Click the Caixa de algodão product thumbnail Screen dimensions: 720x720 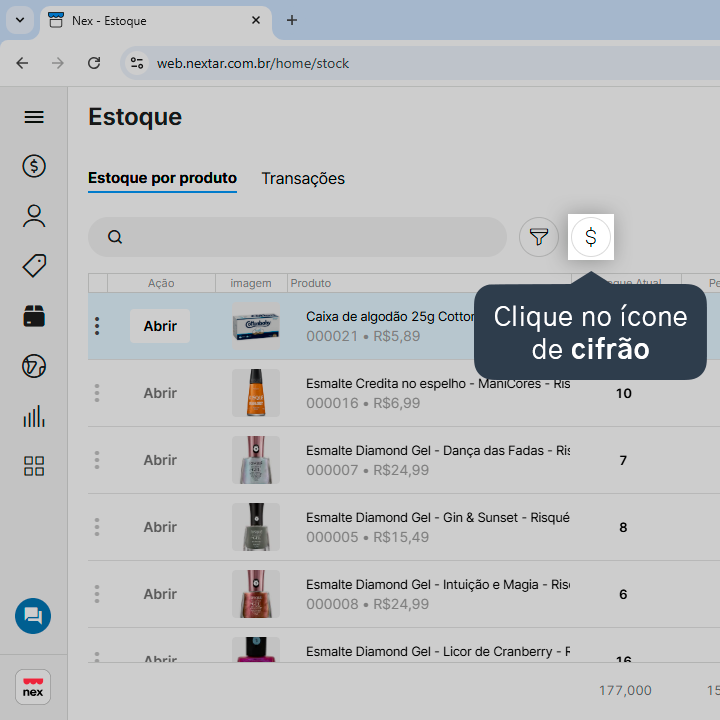256,326
